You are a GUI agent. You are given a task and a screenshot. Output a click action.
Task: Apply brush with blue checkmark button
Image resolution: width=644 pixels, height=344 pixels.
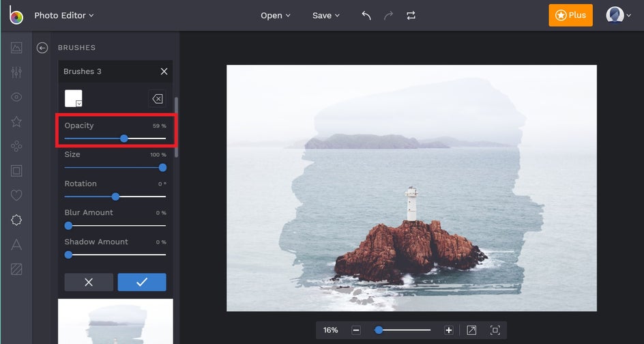[x=141, y=282]
